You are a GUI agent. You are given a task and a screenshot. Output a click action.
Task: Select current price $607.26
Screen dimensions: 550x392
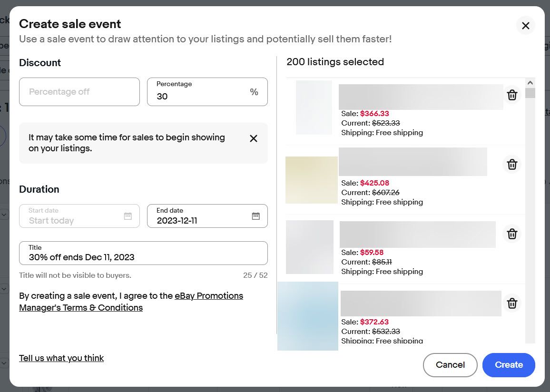click(x=385, y=193)
